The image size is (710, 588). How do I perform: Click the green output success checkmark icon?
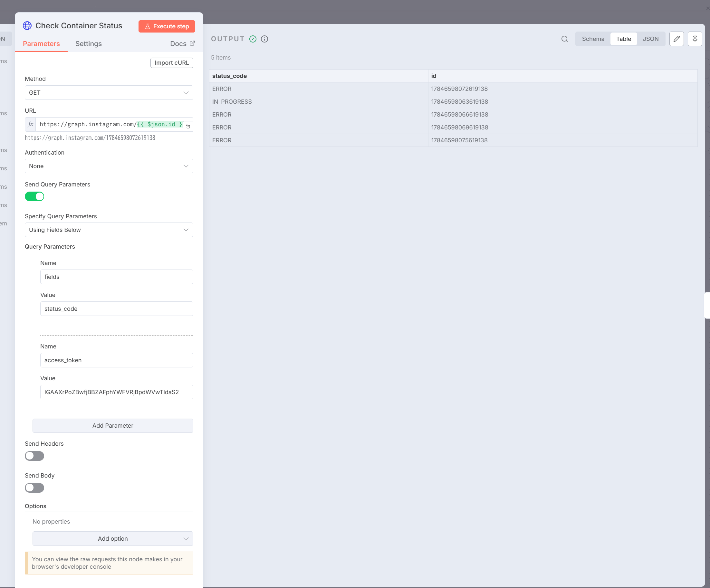(253, 39)
